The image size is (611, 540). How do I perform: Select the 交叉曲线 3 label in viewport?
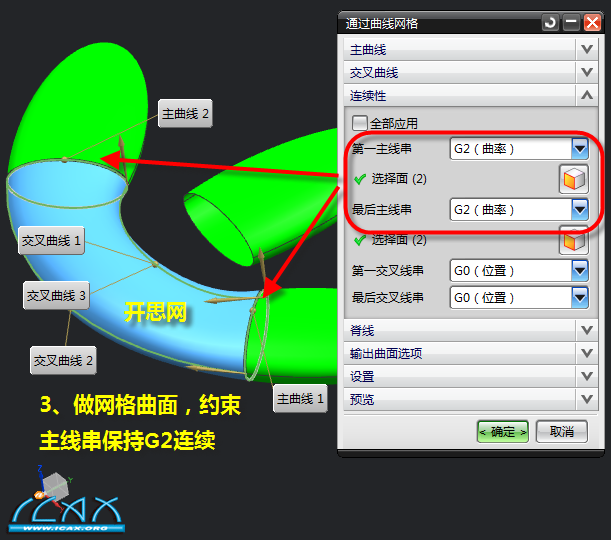pos(56,295)
